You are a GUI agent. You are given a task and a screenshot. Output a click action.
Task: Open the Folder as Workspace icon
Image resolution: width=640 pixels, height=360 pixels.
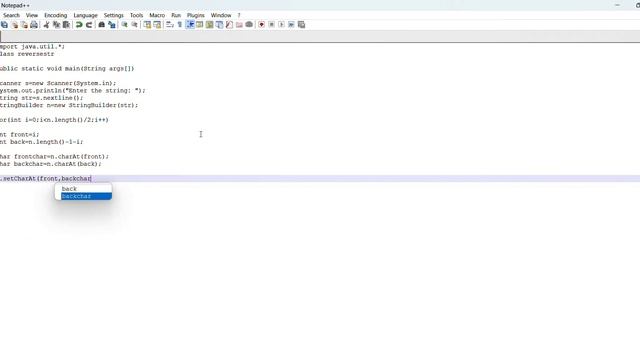[239, 24]
